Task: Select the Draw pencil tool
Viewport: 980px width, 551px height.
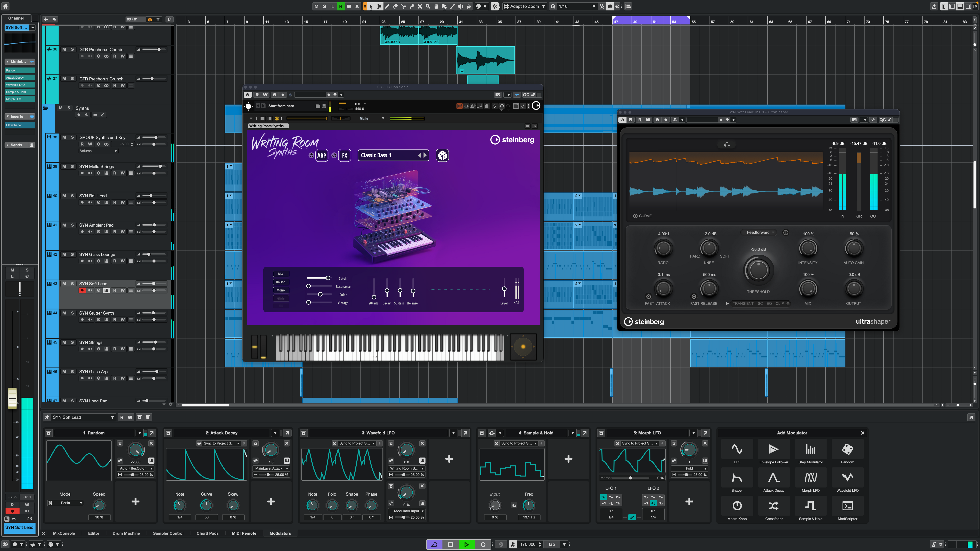Action: (x=387, y=6)
